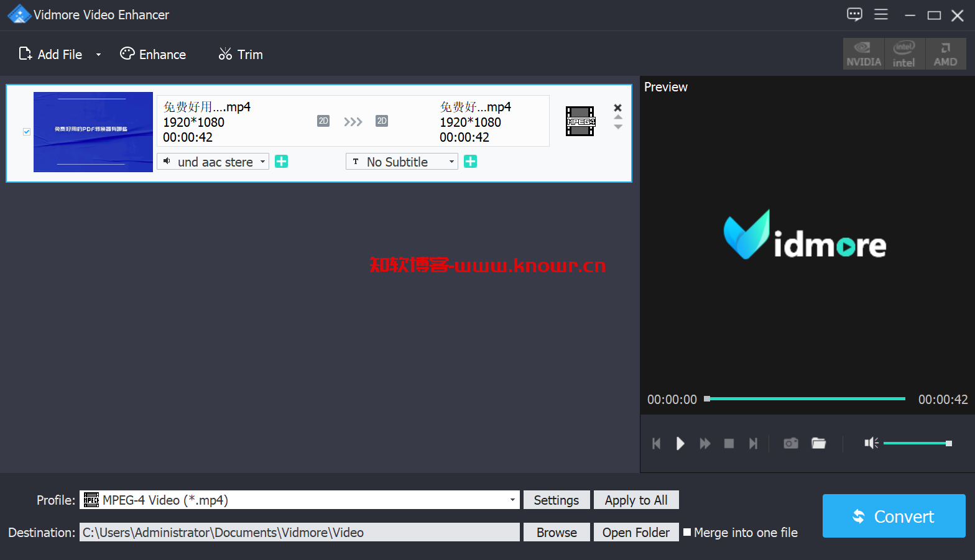The height and width of the screenshot is (560, 975).
Task: Fast forward the preview
Action: 705,443
